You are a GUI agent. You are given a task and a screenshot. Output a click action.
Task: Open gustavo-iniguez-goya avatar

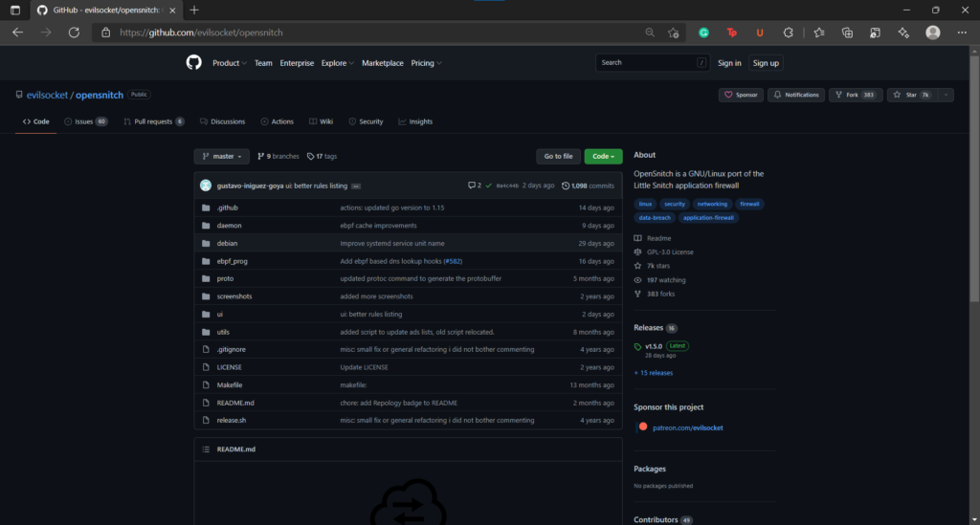tap(206, 186)
